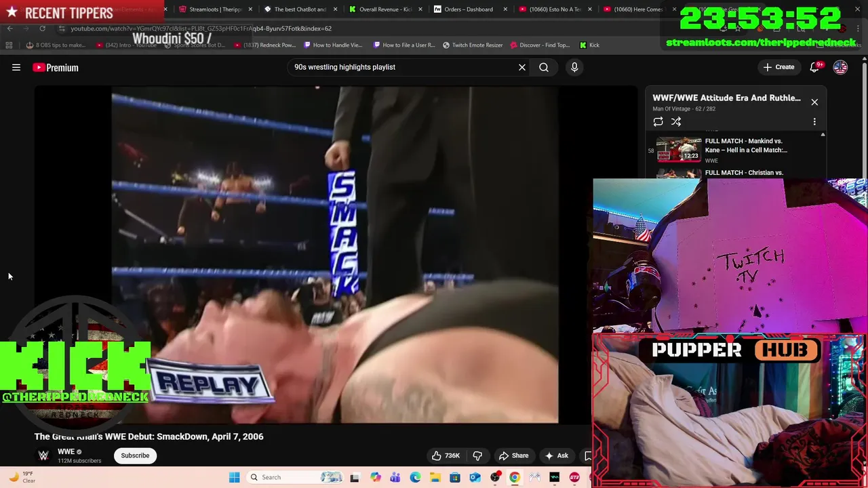Close the Orders – Dashboard tab

coord(505,9)
